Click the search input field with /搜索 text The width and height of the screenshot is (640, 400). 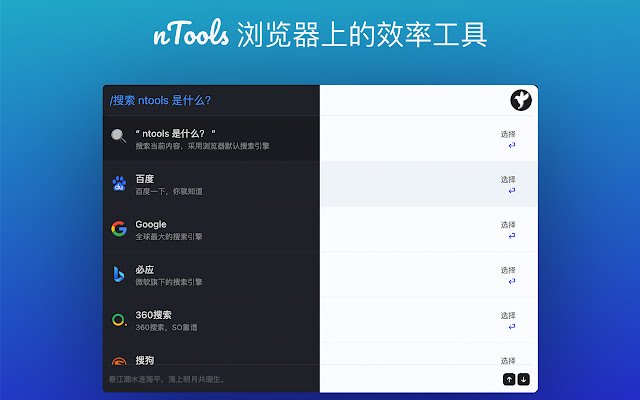(306, 100)
